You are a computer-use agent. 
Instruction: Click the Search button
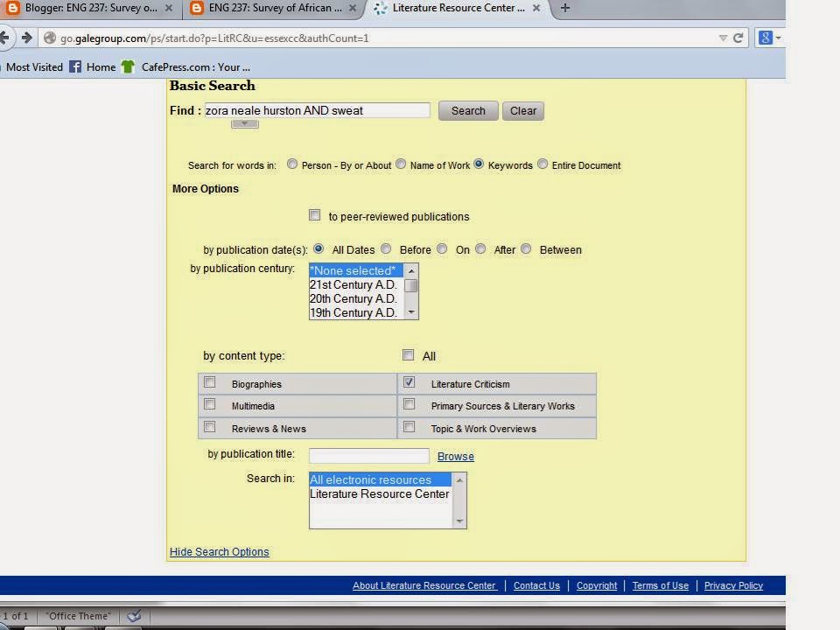[468, 111]
